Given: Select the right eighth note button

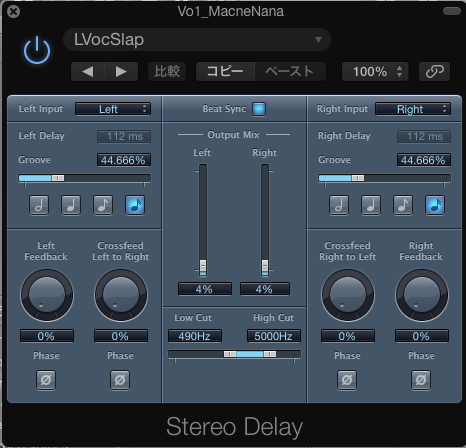Looking at the screenshot, I should (403, 205).
